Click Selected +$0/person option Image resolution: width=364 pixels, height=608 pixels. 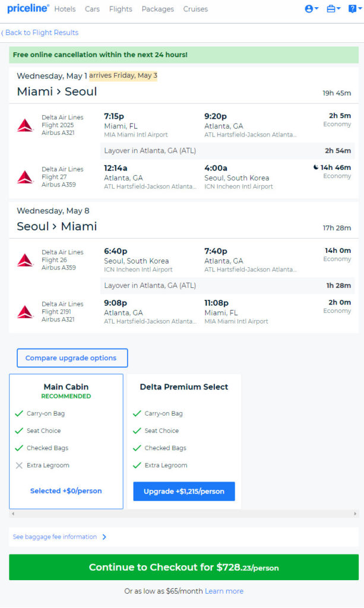pos(66,491)
